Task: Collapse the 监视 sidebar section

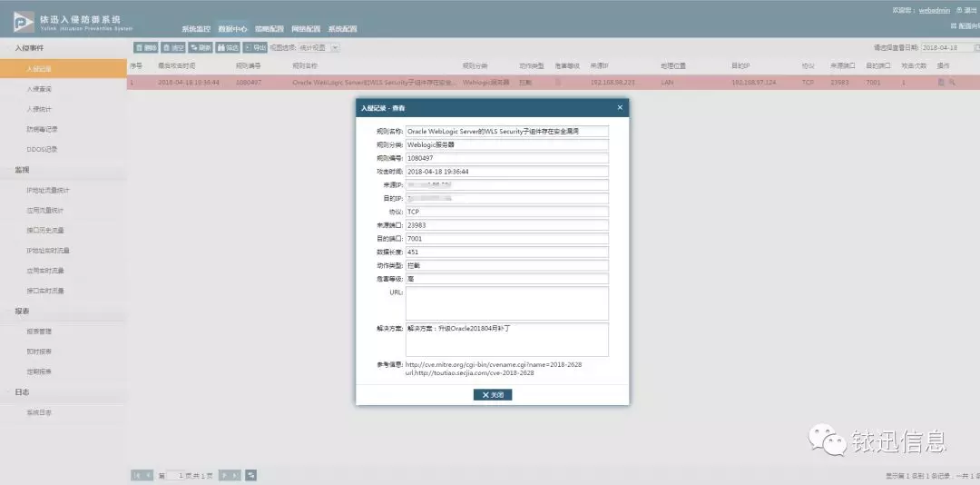Action: (x=64, y=170)
